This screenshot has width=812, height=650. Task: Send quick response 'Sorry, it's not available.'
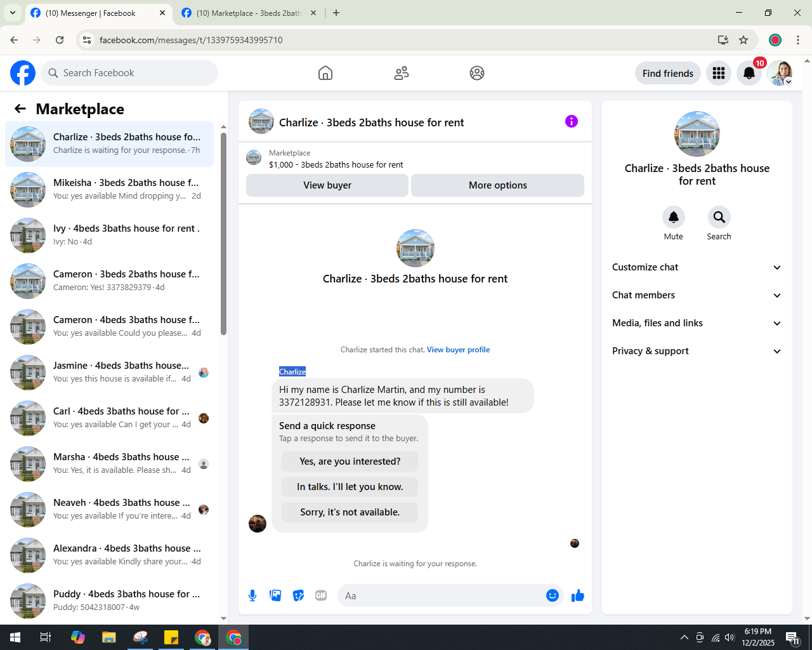350,512
